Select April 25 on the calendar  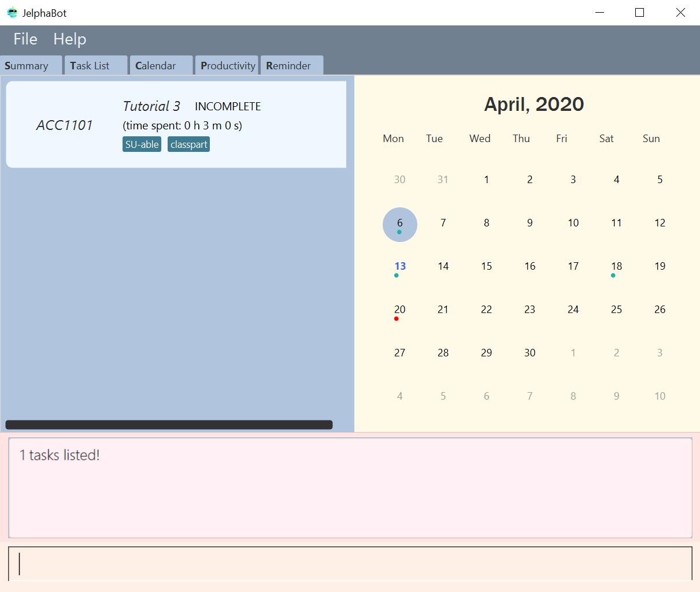pos(616,310)
